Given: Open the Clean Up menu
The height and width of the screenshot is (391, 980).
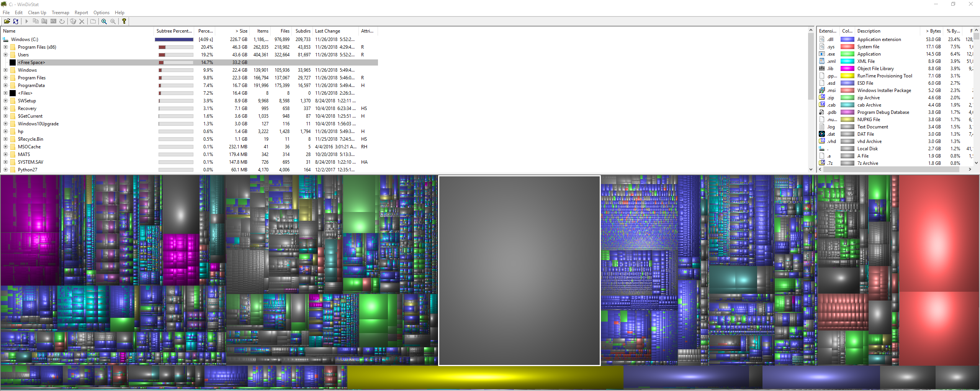Looking at the screenshot, I should 37,12.
